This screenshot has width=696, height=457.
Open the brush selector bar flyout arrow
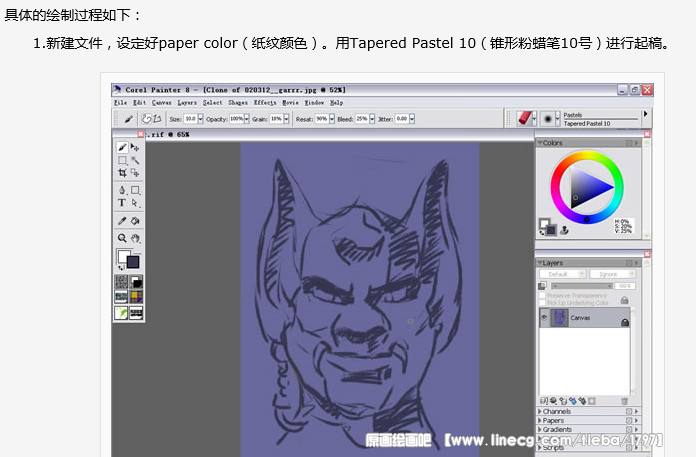point(645,114)
